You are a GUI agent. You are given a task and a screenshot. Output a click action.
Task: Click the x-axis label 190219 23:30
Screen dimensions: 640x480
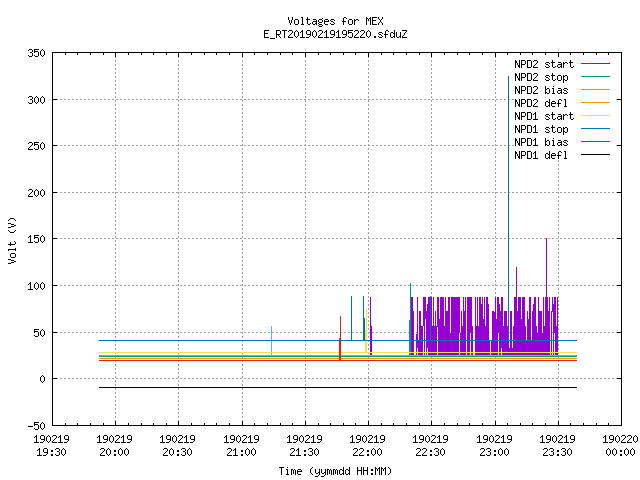pos(558,446)
